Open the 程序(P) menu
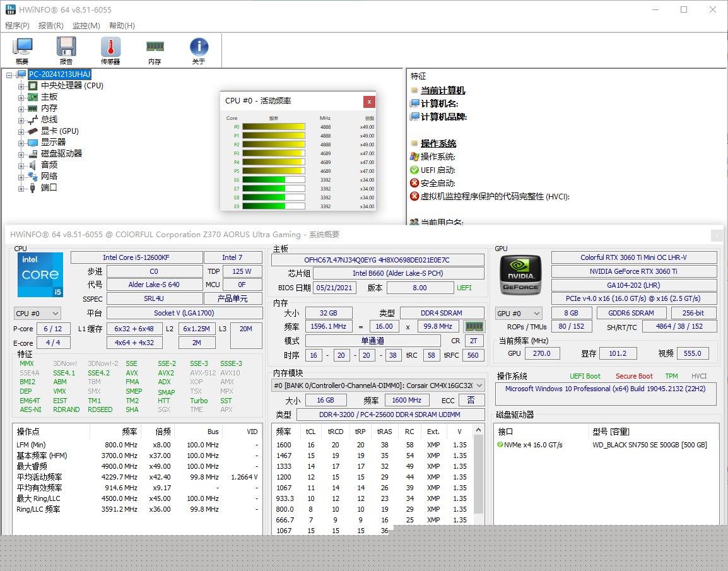 click(x=17, y=25)
